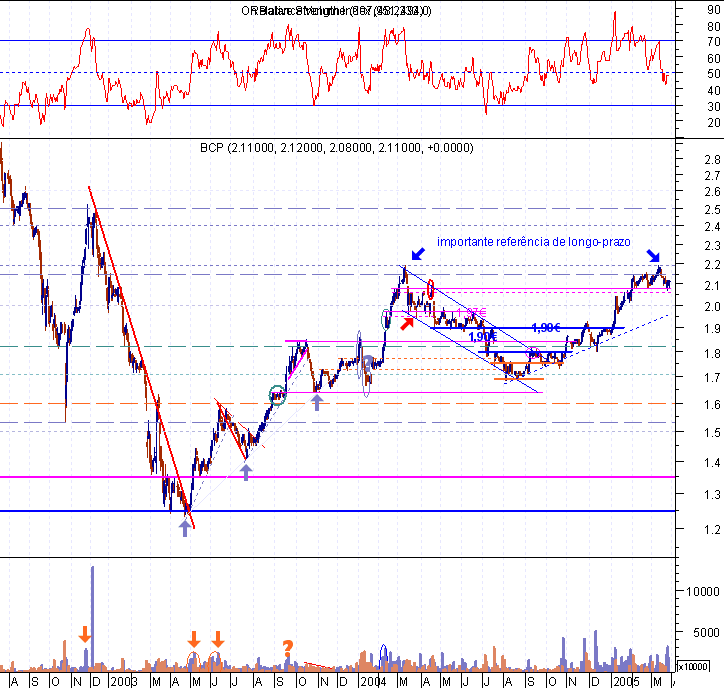Click the 2.5 value on price axis
Viewport: 724px width, 688px height.
pos(712,209)
